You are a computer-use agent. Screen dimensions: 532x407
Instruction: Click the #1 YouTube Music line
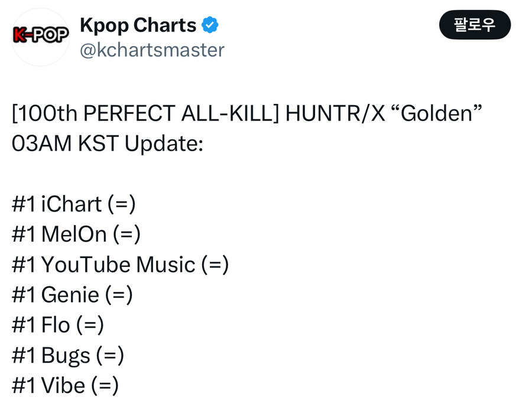point(121,265)
